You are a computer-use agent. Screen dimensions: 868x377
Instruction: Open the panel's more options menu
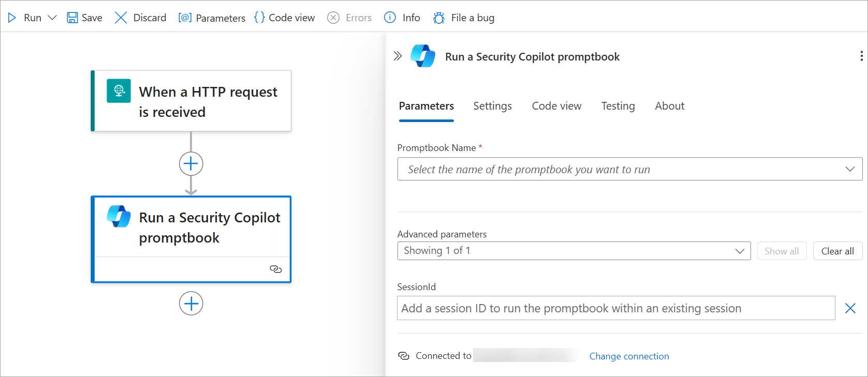coord(861,56)
